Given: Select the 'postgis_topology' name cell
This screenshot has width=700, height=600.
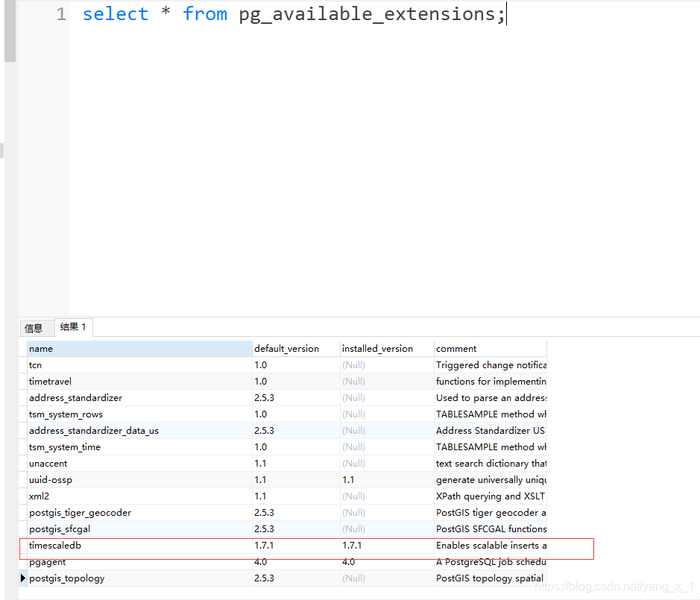Looking at the screenshot, I should click(139, 578).
